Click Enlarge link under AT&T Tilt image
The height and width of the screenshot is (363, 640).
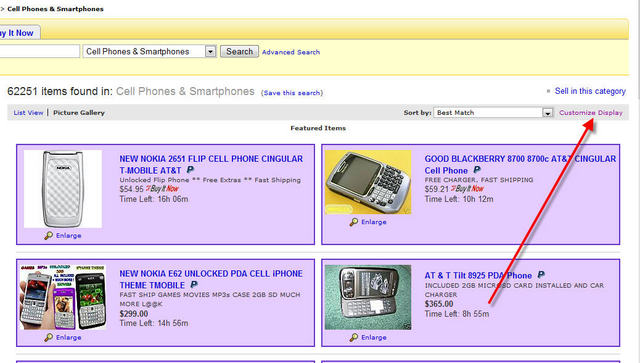click(x=374, y=337)
